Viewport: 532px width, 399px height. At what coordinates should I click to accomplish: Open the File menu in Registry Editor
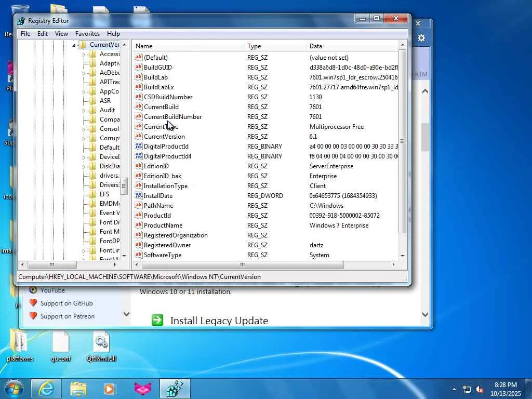click(x=25, y=34)
